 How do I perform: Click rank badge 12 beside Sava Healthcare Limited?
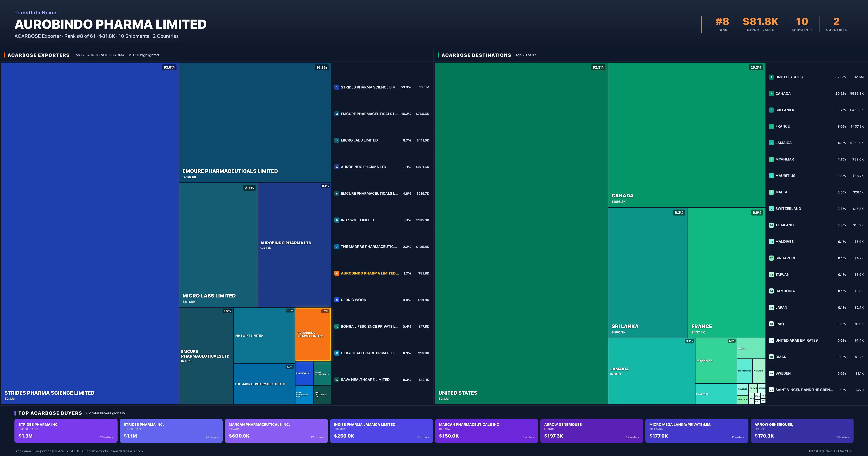(x=337, y=380)
